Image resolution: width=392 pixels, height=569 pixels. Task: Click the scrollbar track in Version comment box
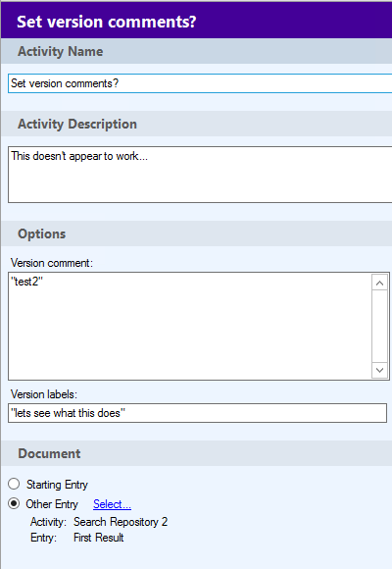[379, 326]
